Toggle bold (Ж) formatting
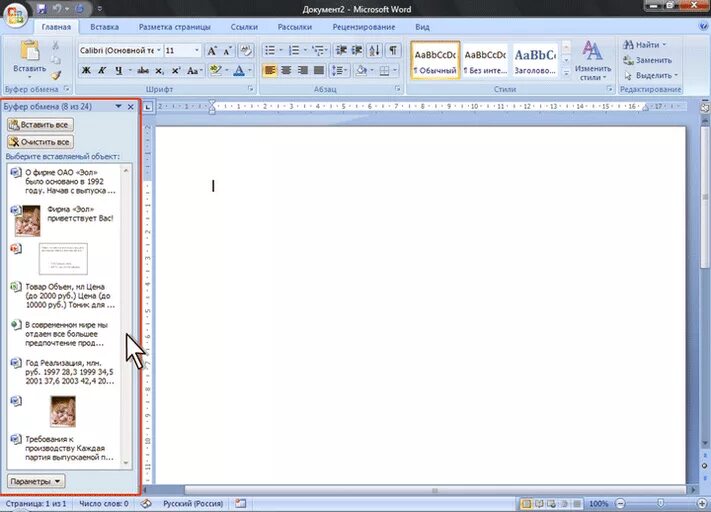Image resolution: width=711 pixels, height=512 pixels. 86,71
